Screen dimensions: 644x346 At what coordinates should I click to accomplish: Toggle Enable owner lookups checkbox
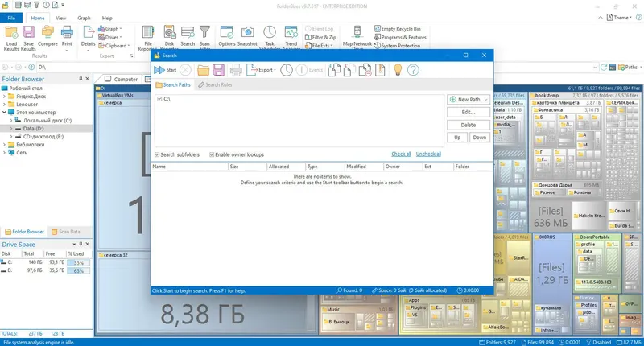pos(212,154)
